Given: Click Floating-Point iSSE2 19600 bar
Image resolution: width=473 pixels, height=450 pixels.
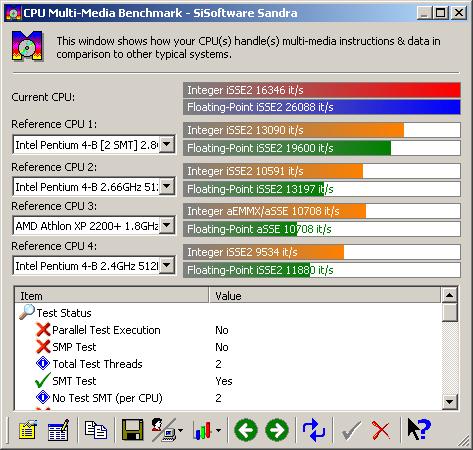Looking at the screenshot, I should point(322,148).
